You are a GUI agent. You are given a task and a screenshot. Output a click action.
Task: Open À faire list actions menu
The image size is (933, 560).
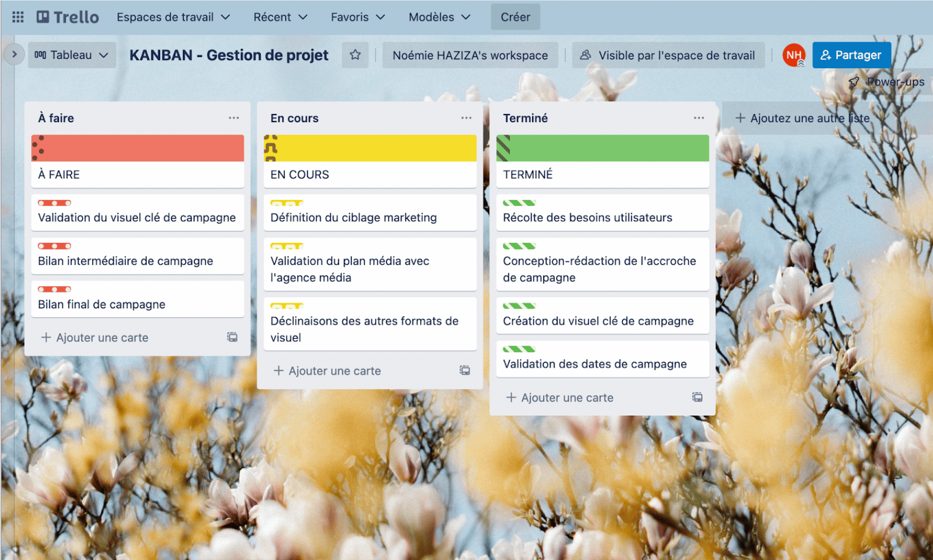[x=234, y=118]
